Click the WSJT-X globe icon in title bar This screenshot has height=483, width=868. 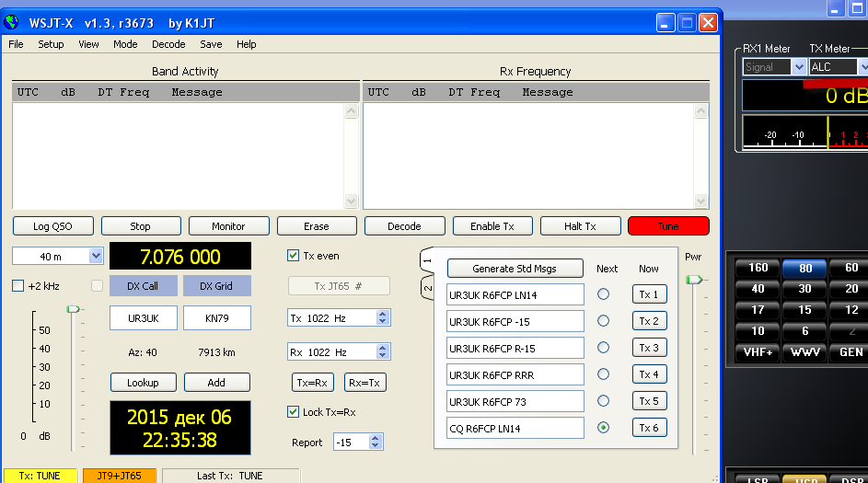pyautogui.click(x=12, y=22)
